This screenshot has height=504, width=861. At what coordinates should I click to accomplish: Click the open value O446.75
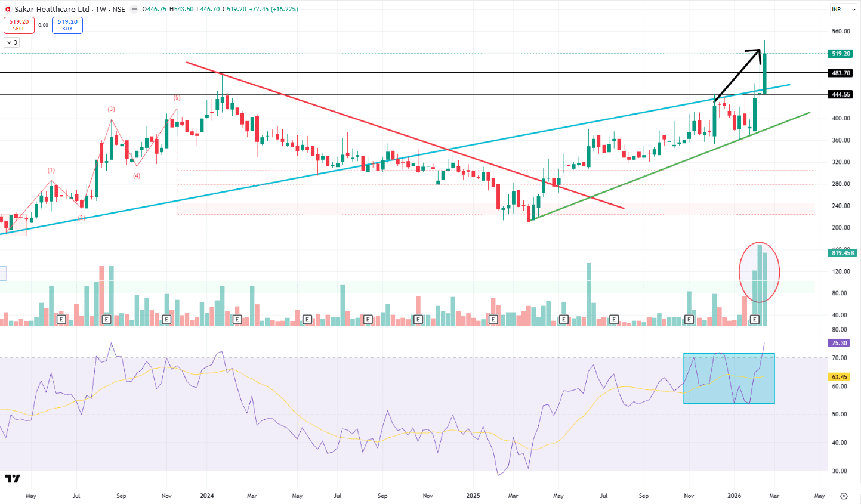tap(154, 10)
